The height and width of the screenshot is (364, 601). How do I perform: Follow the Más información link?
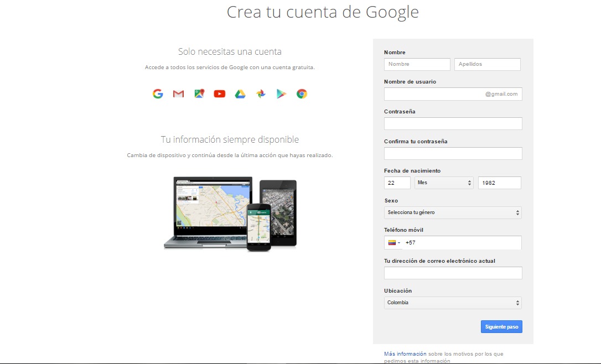click(405, 353)
